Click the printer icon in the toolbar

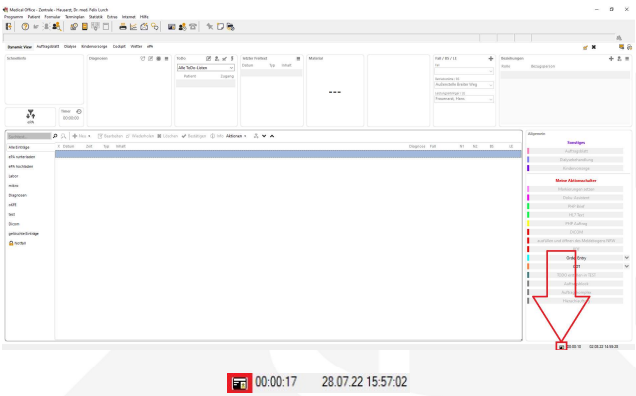click(x=122, y=27)
